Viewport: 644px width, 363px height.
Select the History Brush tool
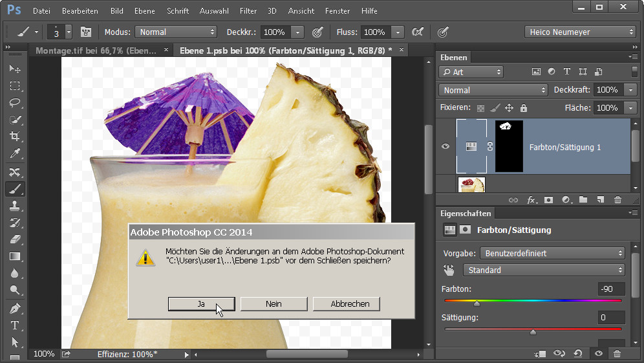[x=15, y=223]
